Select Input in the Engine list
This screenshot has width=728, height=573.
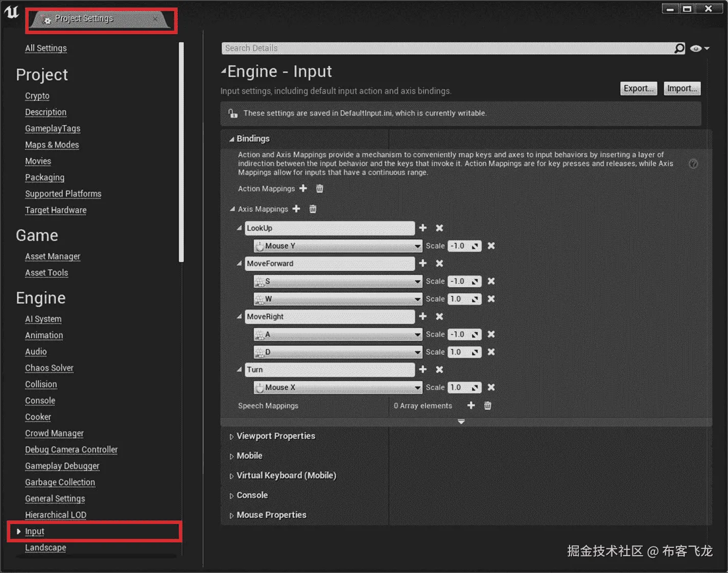tap(35, 531)
